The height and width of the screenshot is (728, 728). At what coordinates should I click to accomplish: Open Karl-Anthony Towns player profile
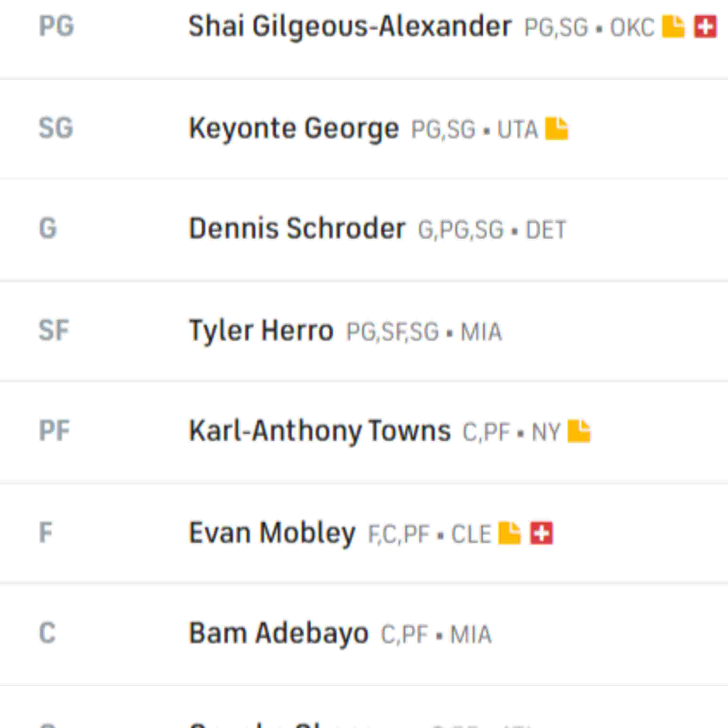[320, 431]
